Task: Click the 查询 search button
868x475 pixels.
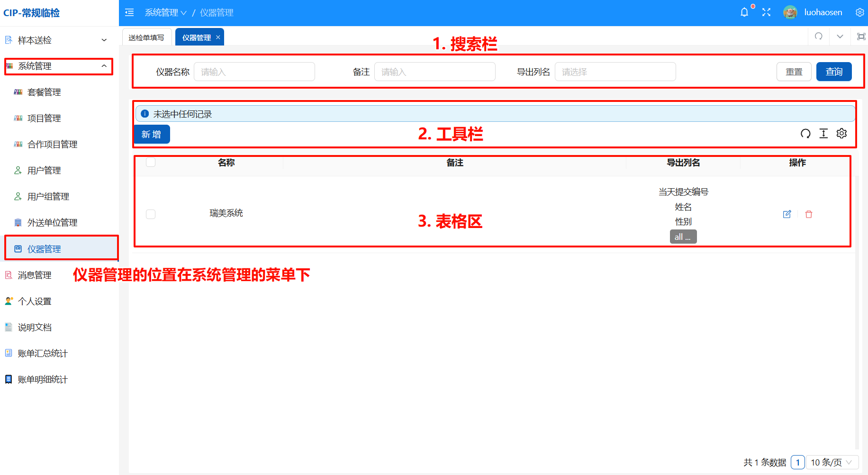Action: click(x=834, y=72)
